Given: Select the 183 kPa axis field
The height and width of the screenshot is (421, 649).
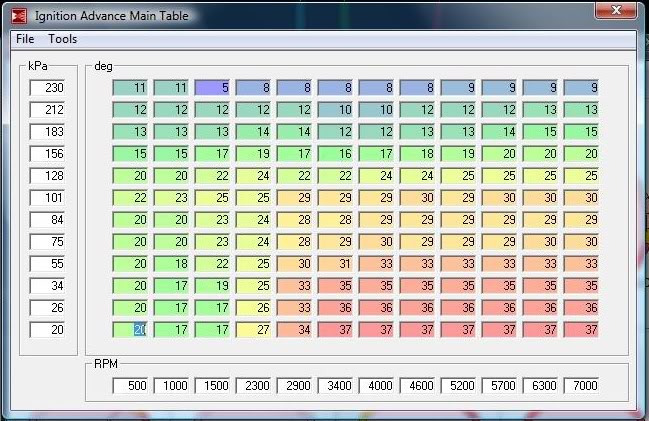Looking at the screenshot, I should pyautogui.click(x=47, y=132).
